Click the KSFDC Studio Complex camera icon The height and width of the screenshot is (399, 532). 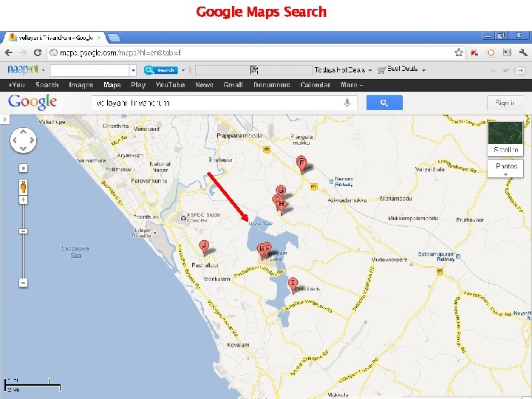pos(183,218)
